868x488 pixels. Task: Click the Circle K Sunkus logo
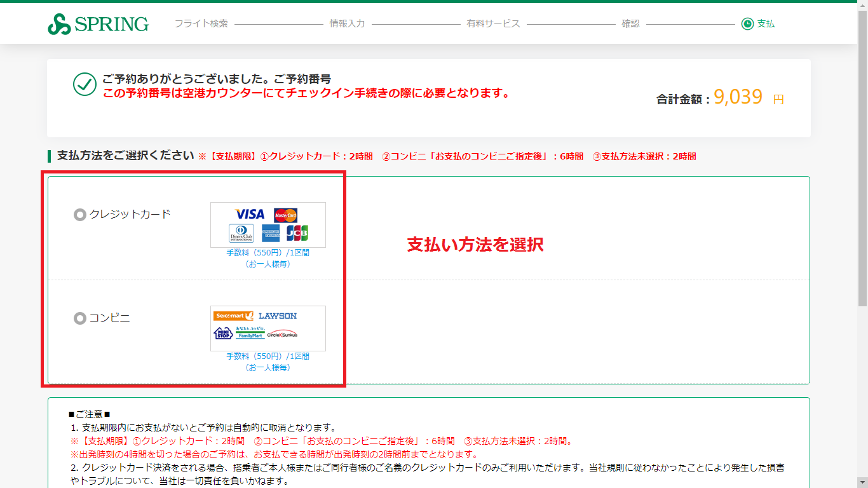[x=282, y=334]
